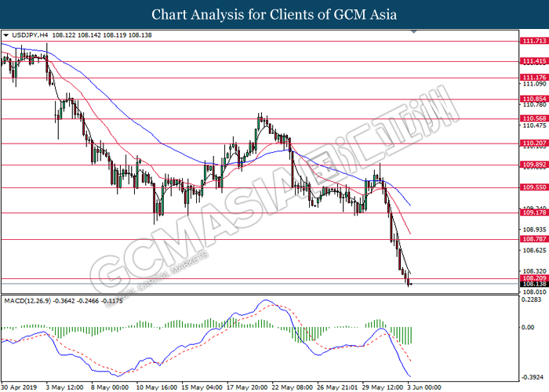Screen dimensions: 549x392
Task: Click the 110.475 price axis value
Action: (x=534, y=125)
